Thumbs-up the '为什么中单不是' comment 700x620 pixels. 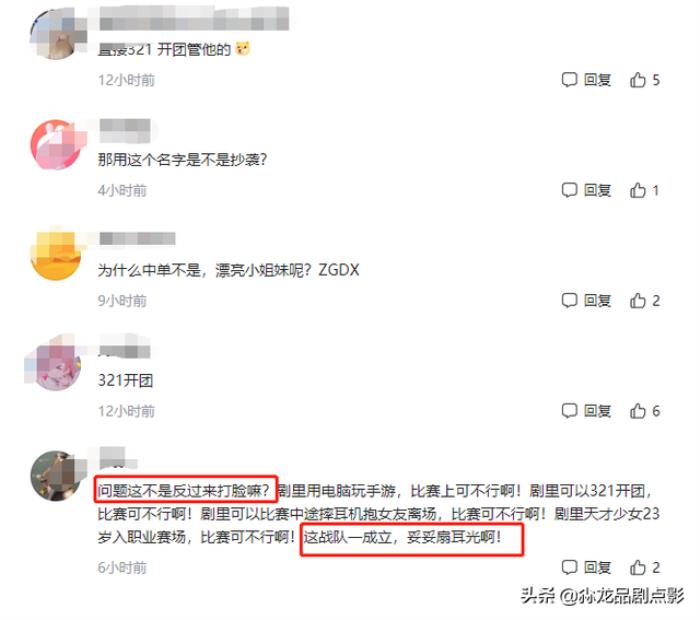638,300
